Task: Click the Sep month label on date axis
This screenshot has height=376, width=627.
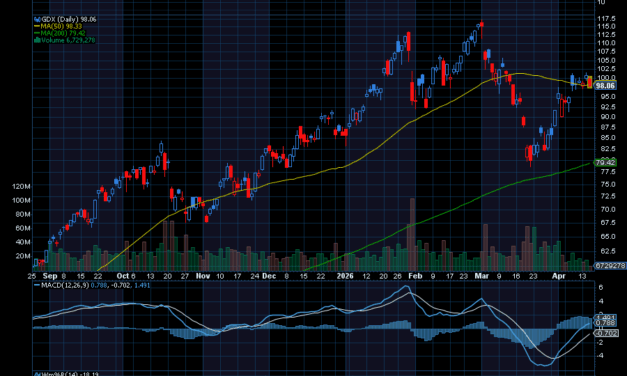Action: pos(50,276)
